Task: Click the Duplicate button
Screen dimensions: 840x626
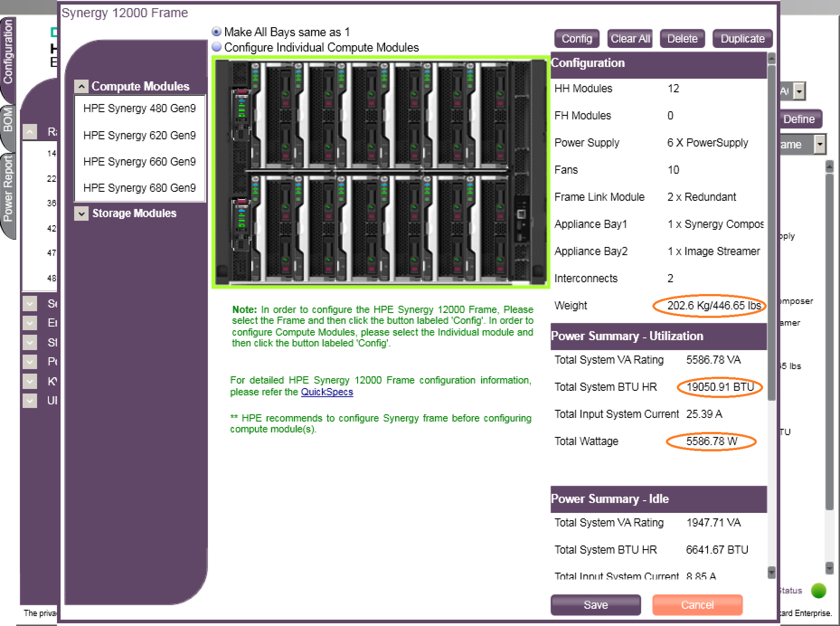Action: click(x=742, y=38)
